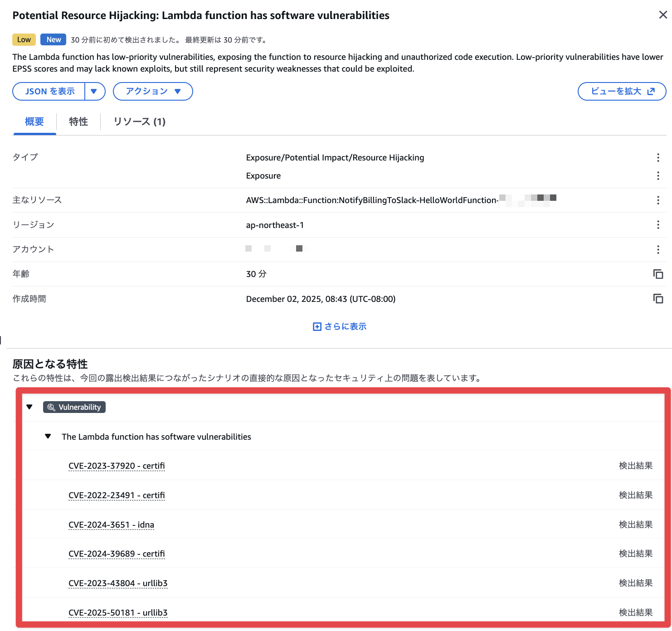
Task: Copy the 年齢 value of 30 分
Action: pyautogui.click(x=657, y=274)
